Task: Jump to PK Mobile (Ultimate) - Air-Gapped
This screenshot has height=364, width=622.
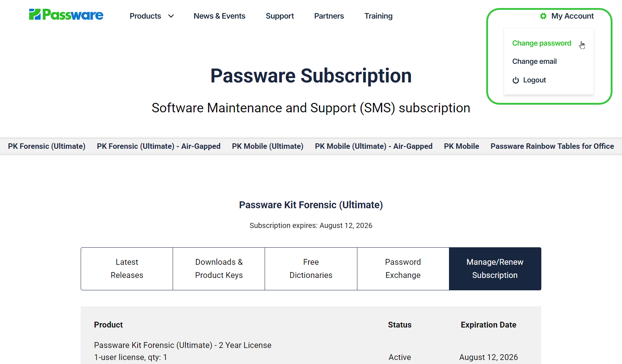Action: pos(374,146)
